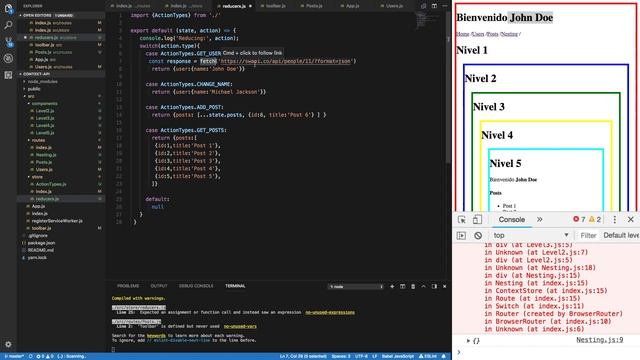Select the Console tab in DevTools
Screen dimensions: 640x360
[511, 220]
